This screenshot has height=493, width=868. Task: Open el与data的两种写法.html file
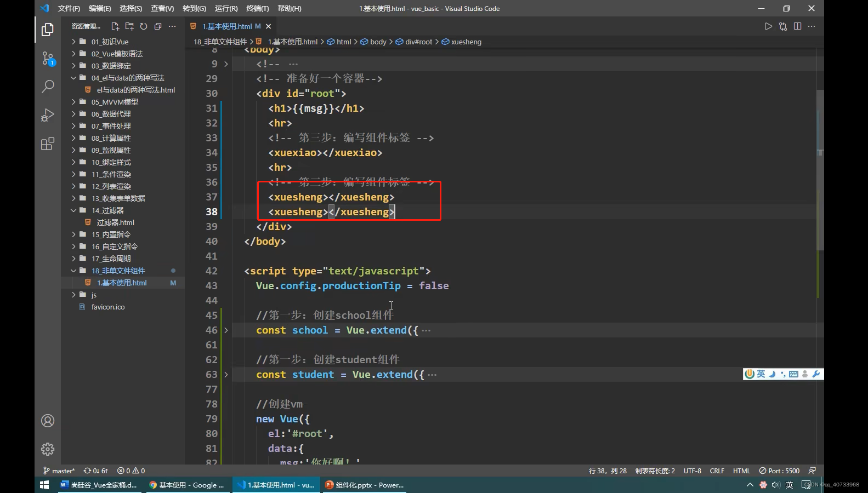(x=136, y=90)
